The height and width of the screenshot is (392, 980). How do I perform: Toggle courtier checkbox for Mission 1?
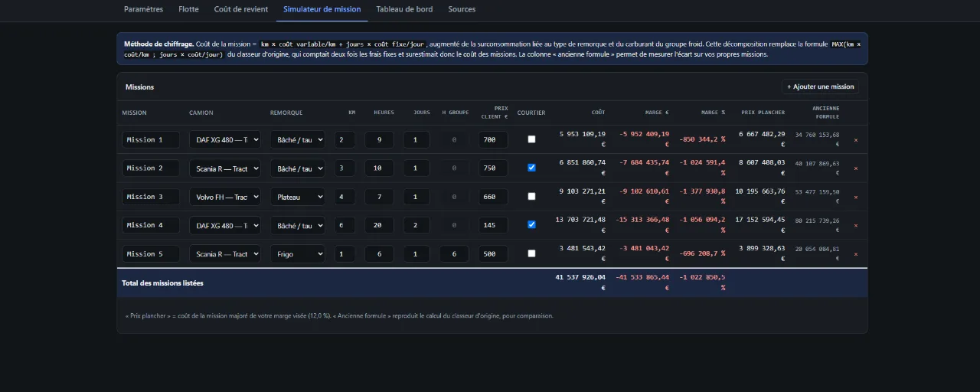531,139
